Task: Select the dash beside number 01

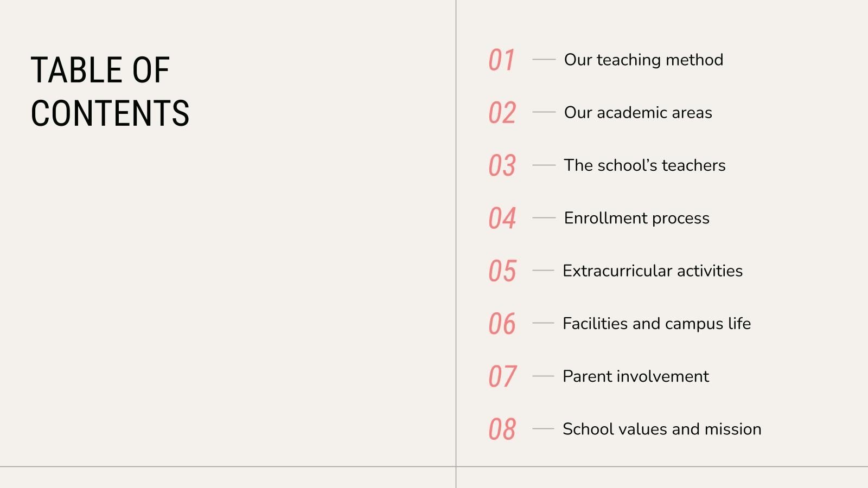Action: 544,59
